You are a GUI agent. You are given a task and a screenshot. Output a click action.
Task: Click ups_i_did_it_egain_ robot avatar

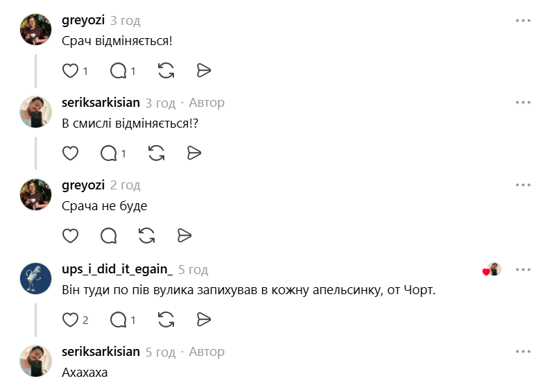[x=35, y=280]
